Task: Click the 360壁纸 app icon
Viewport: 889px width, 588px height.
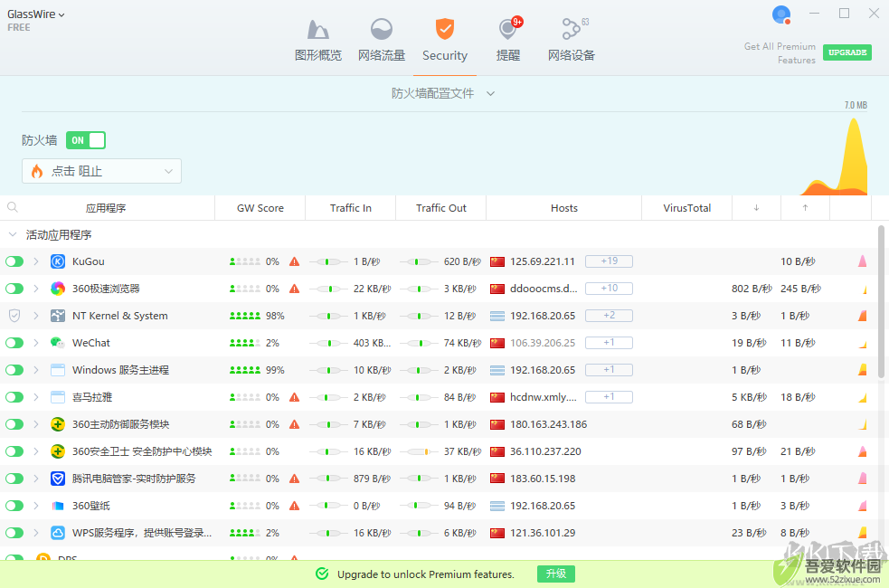Action: 58,506
